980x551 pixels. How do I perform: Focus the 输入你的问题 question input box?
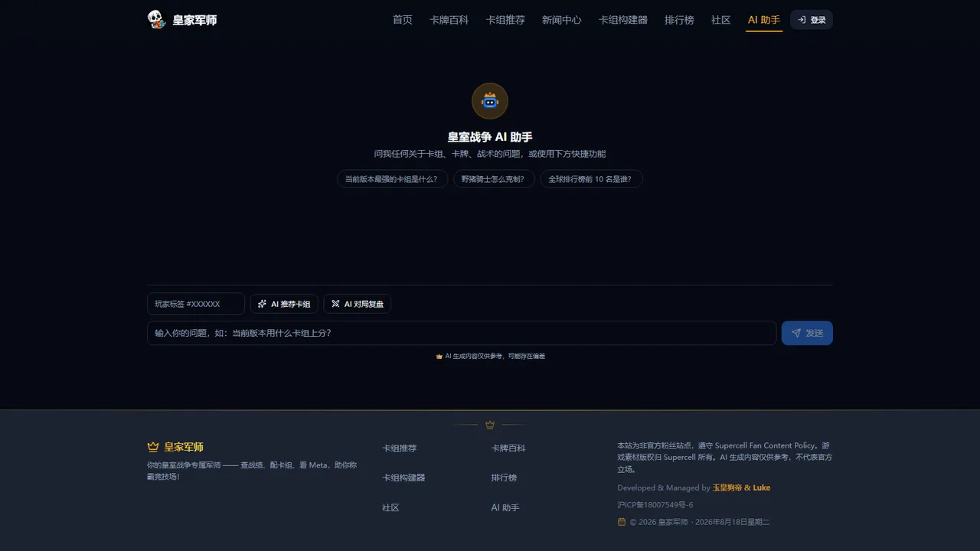tap(462, 333)
